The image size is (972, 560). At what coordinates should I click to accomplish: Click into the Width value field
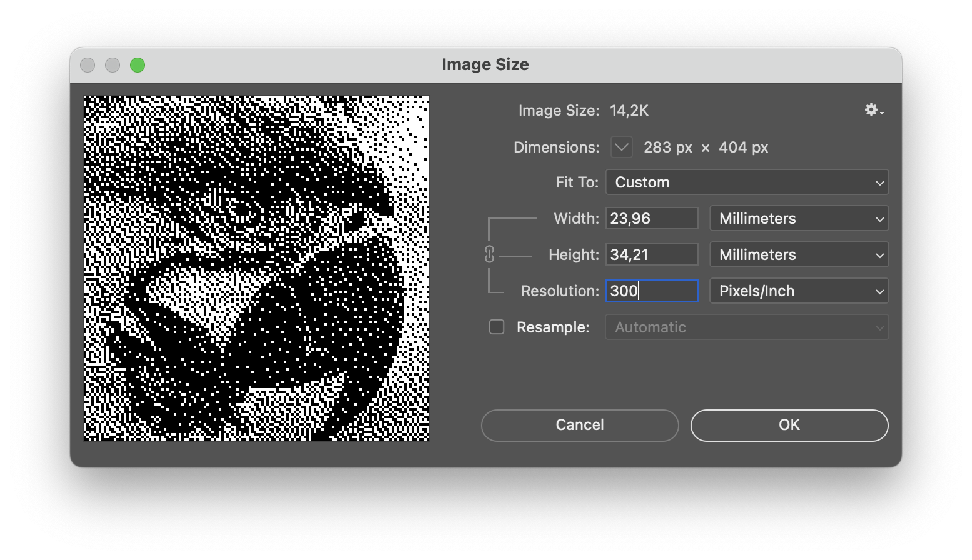click(652, 219)
